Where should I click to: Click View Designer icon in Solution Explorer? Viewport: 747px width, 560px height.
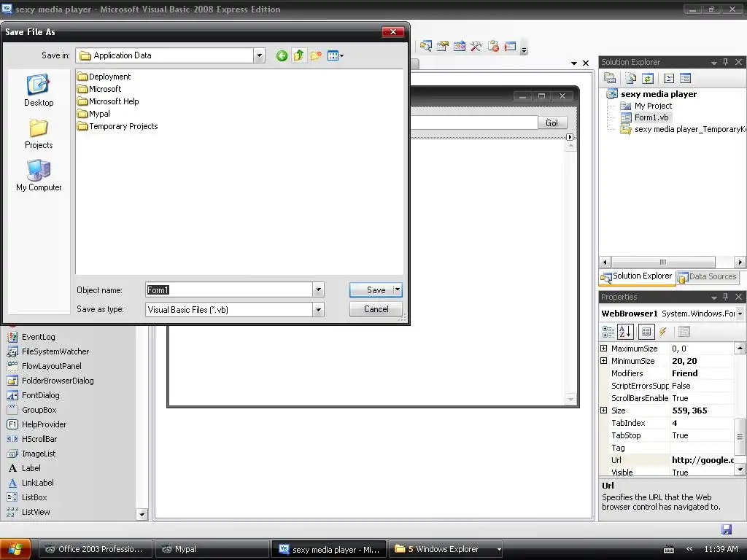coord(686,78)
